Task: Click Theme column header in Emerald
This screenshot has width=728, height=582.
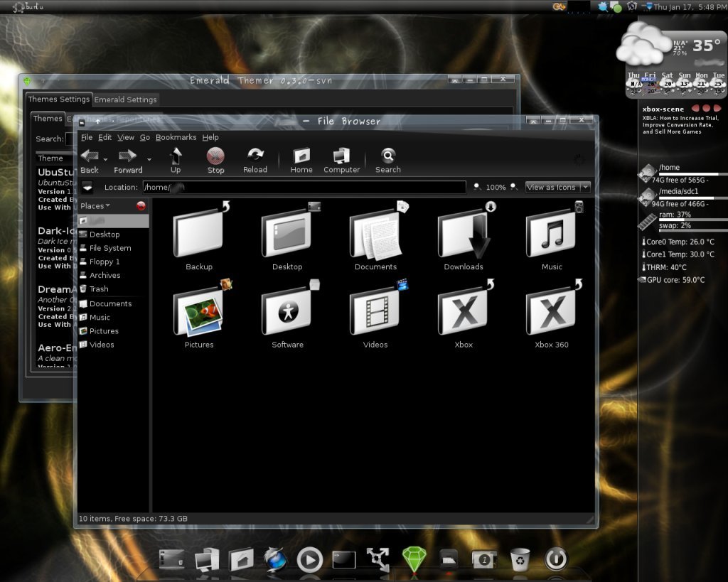Action: (55, 158)
